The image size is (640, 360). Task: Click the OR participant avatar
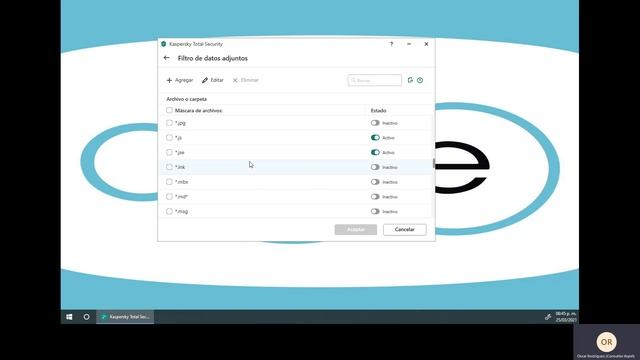607,342
